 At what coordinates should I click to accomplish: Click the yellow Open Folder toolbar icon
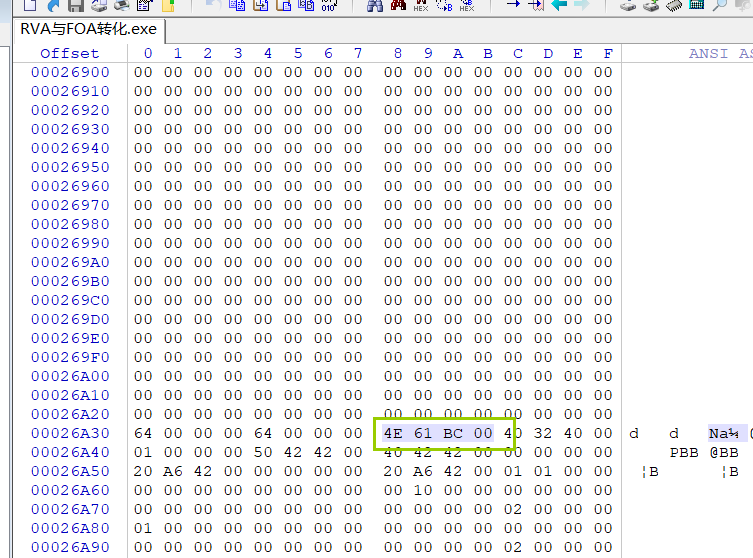pyautogui.click(x=168, y=5)
